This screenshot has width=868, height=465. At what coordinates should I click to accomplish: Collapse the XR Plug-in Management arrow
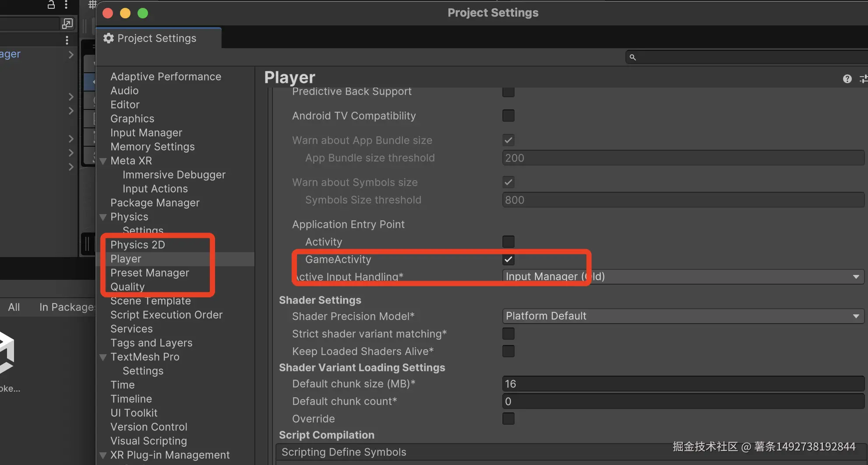pos(103,455)
